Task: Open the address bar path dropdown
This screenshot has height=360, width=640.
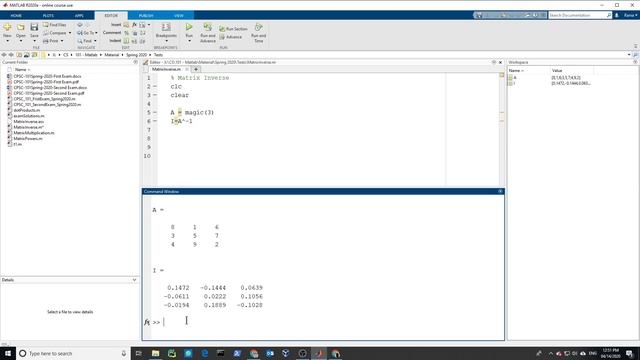Action: coord(629,55)
